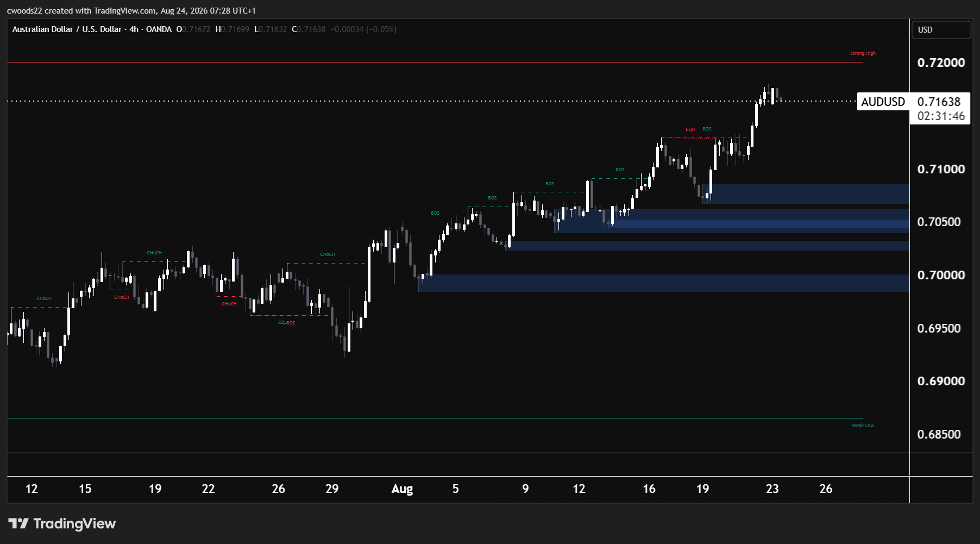Click the current price 0.71638 tag
The height and width of the screenshot is (544, 980).
coord(939,102)
